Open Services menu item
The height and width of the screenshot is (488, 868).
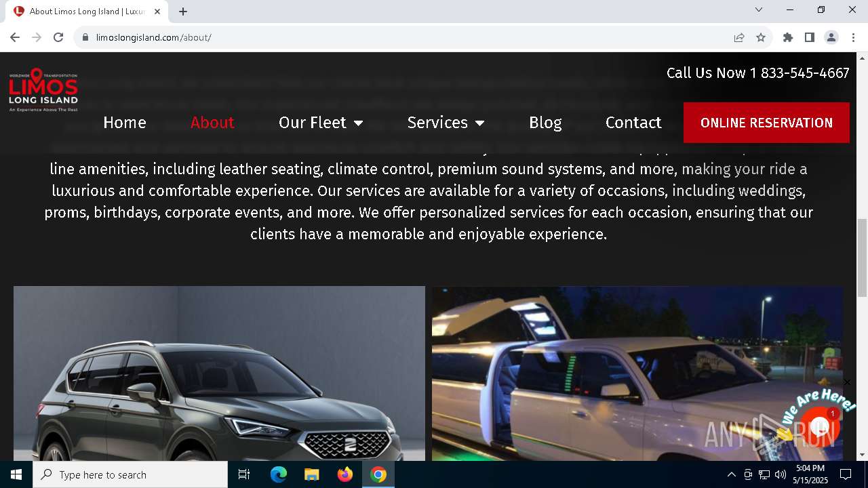(437, 123)
